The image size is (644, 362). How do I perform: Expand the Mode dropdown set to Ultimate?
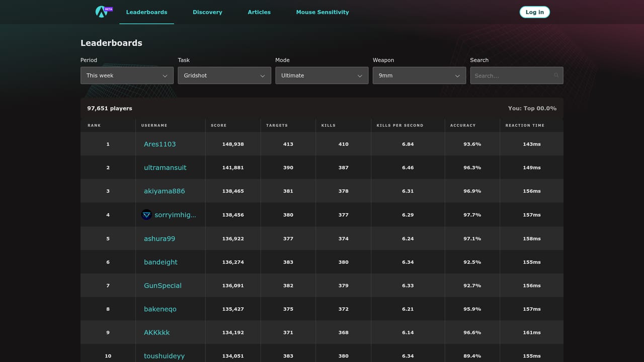point(322,75)
